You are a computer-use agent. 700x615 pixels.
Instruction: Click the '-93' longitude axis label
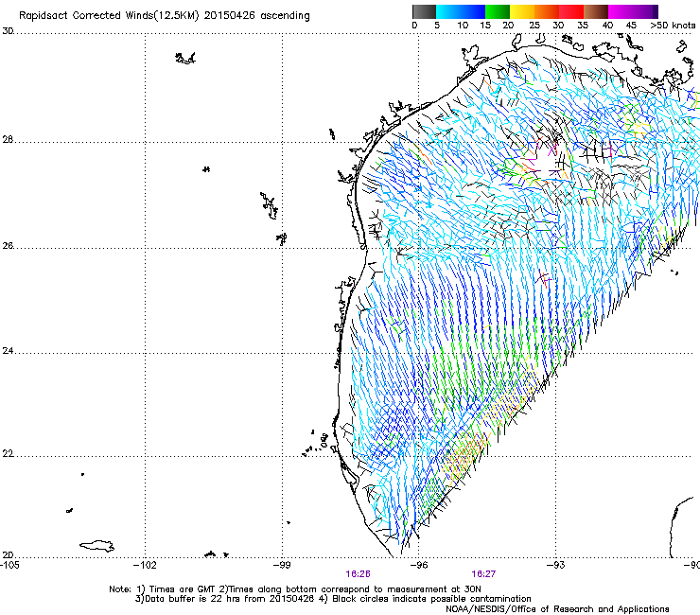556,565
